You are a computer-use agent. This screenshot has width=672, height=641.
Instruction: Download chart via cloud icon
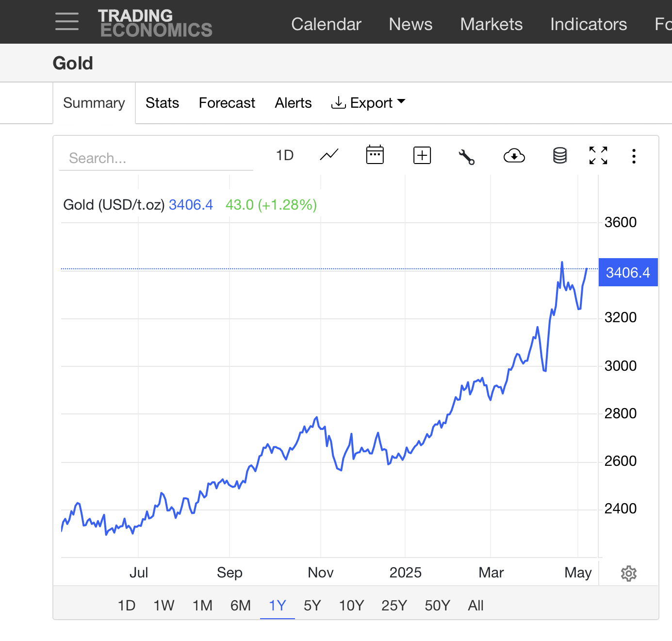pyautogui.click(x=514, y=156)
